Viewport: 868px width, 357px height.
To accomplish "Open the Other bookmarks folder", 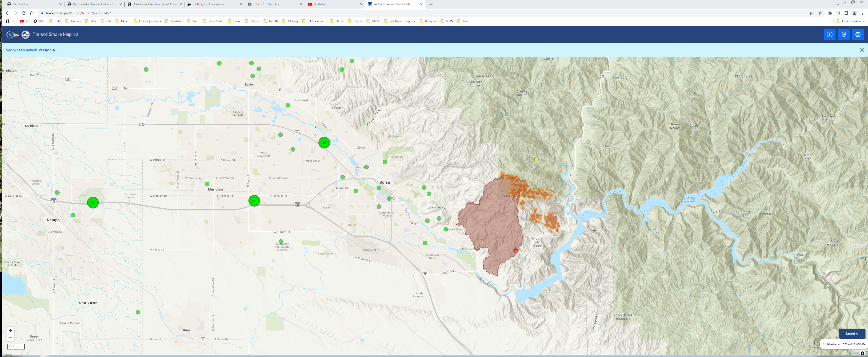I will [x=850, y=21].
